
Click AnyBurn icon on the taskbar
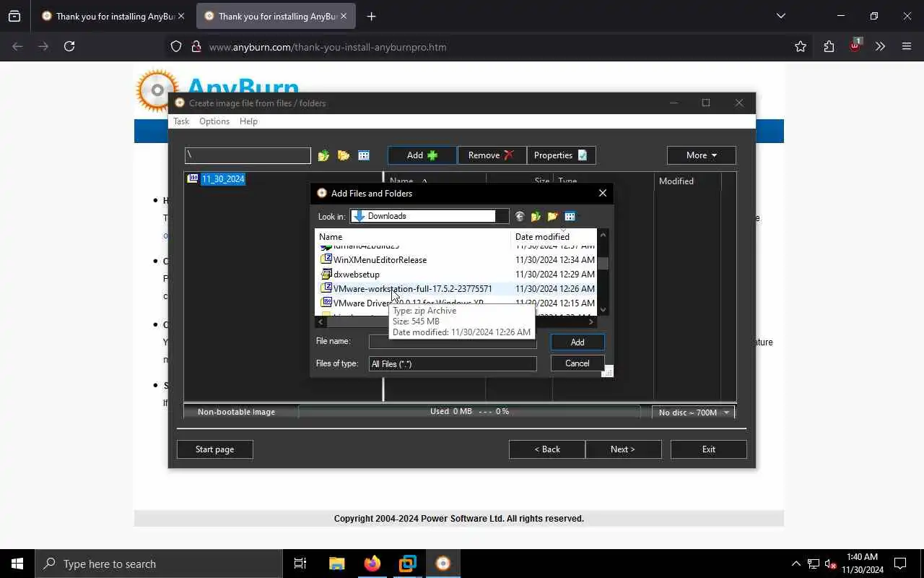pyautogui.click(x=443, y=564)
